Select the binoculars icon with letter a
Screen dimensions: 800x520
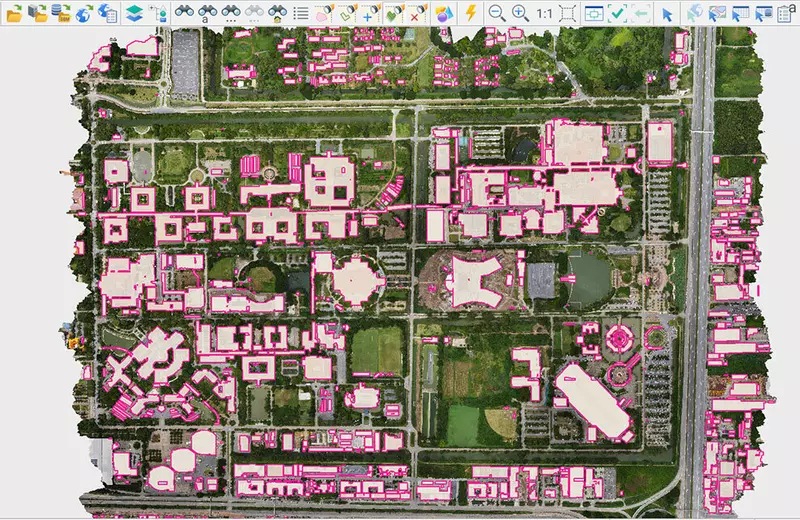coord(207,13)
